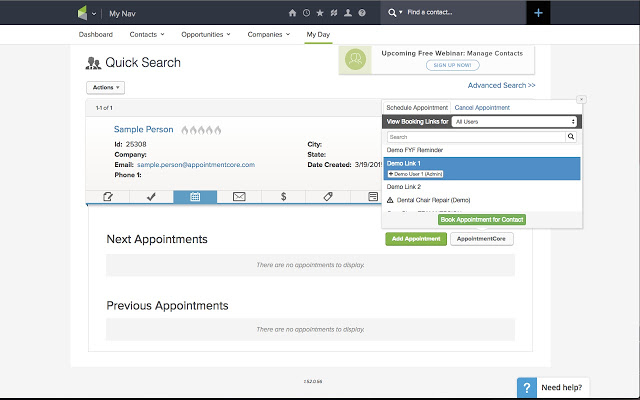Click the booking links search magnifier icon
The height and width of the screenshot is (400, 640).
(x=571, y=137)
